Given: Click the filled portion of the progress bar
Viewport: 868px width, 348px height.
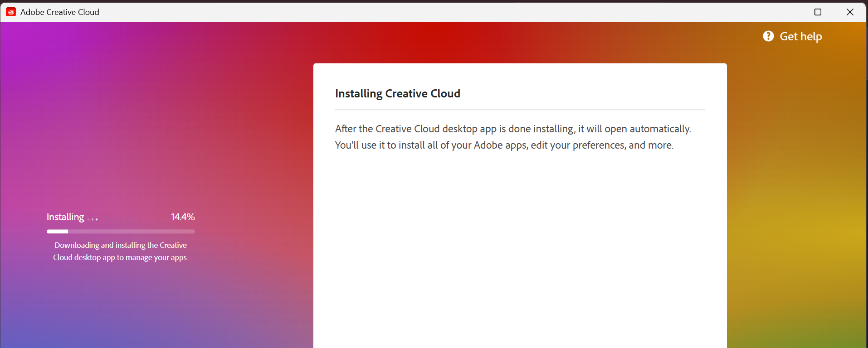Looking at the screenshot, I should click(57, 232).
